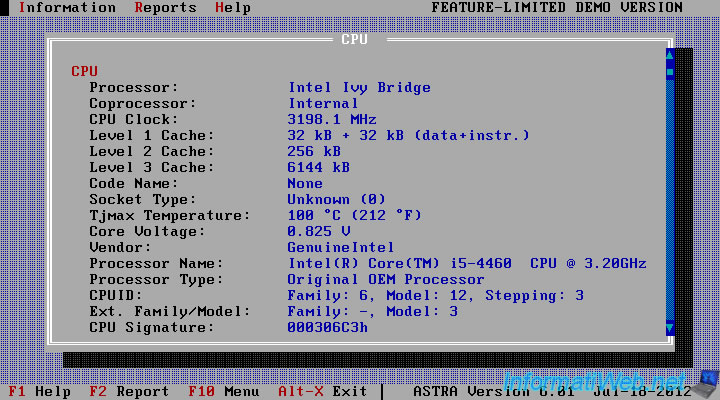720x400 pixels.
Task: Click the Coprocessor 'Internal' value
Action: click(x=323, y=103)
